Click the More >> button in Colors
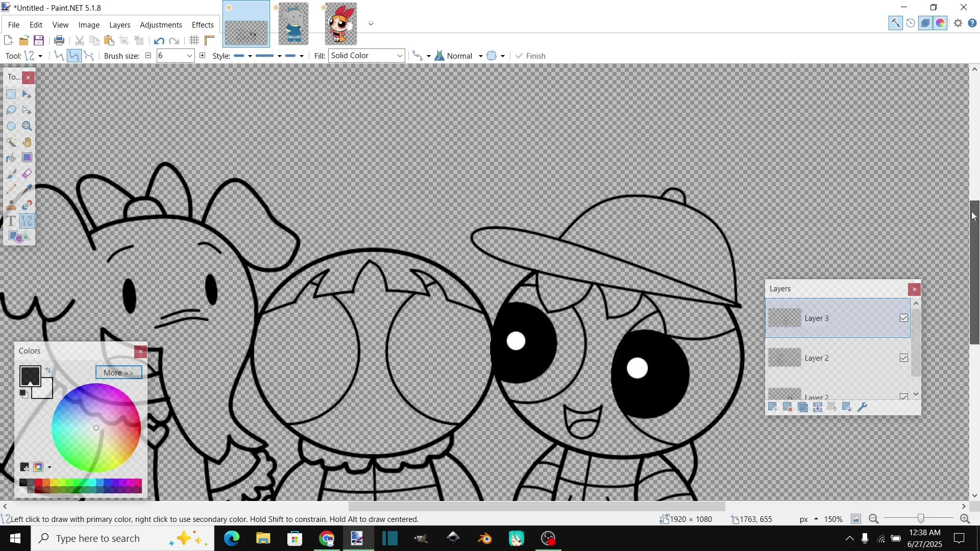The image size is (980, 551). click(x=118, y=372)
